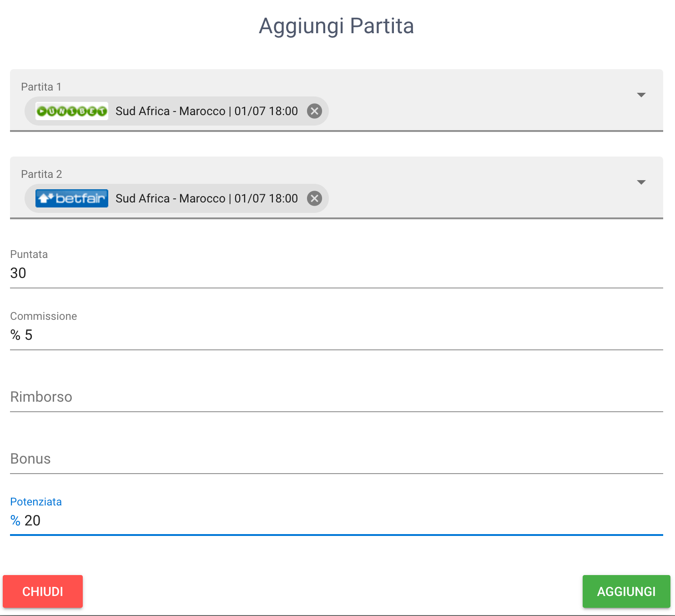The image size is (675, 616).
Task: Click the red CHIUDI button
Action: [x=43, y=591]
